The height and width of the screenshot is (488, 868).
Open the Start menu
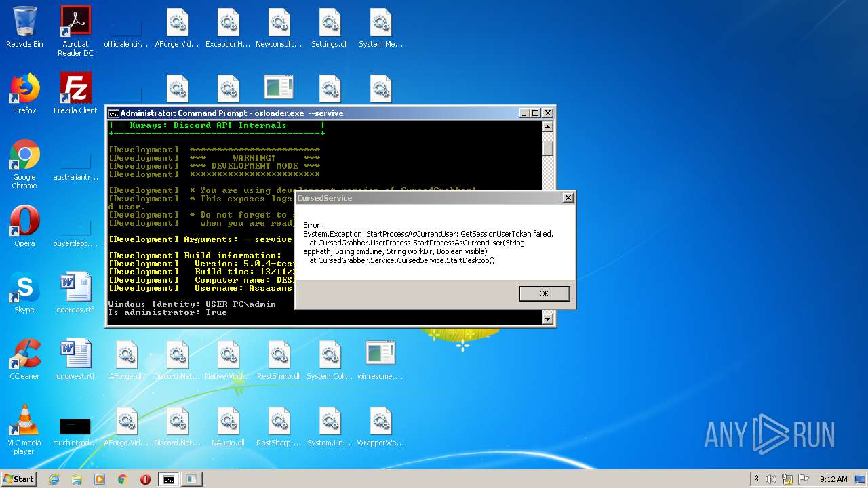pos(18,479)
